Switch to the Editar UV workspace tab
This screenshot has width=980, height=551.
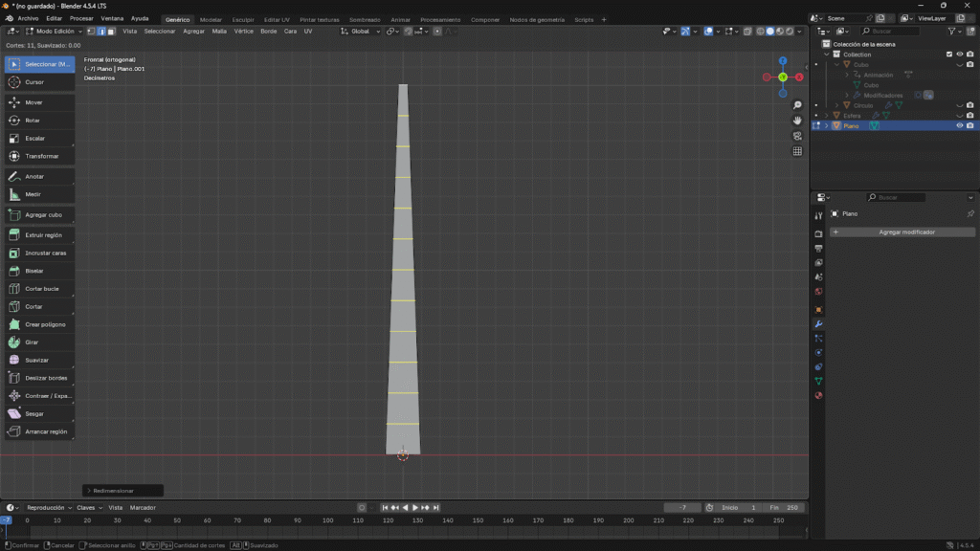(x=277, y=19)
